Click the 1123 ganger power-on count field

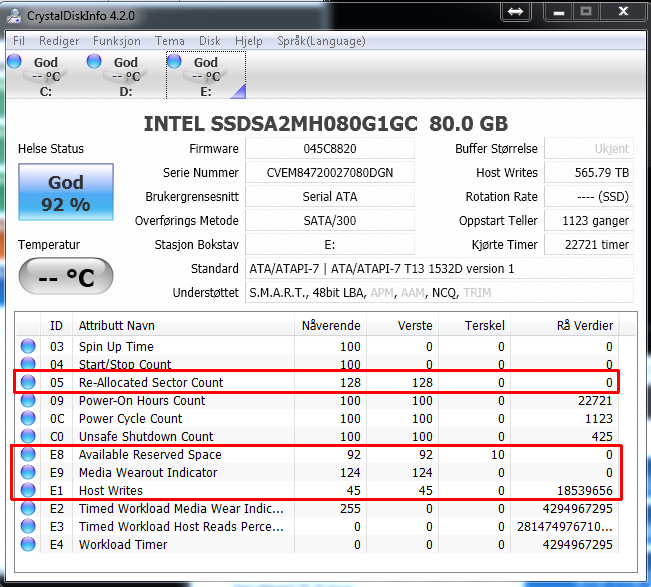(589, 221)
